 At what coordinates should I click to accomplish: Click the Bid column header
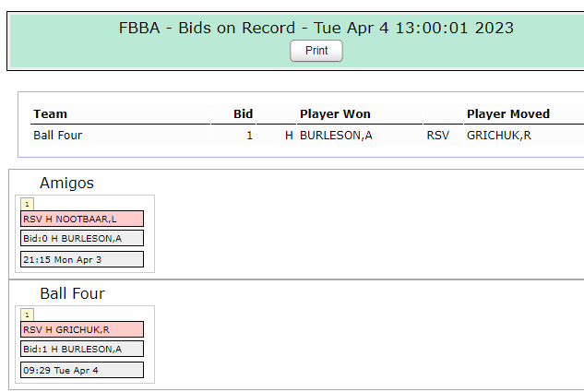click(243, 114)
